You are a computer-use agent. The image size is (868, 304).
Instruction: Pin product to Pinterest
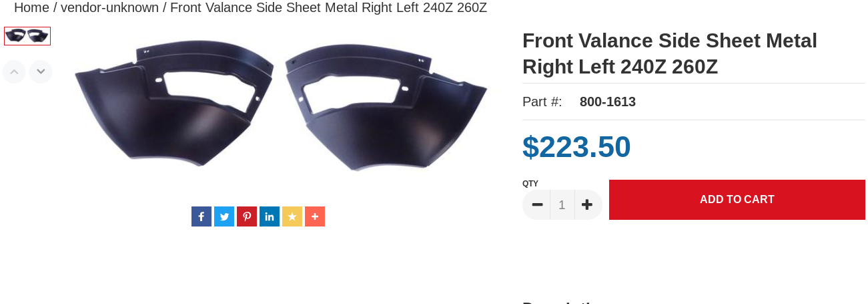coord(247,216)
